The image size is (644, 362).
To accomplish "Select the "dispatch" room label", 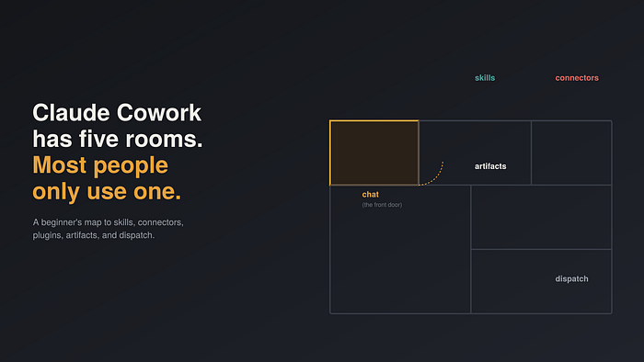I will pos(571,278).
